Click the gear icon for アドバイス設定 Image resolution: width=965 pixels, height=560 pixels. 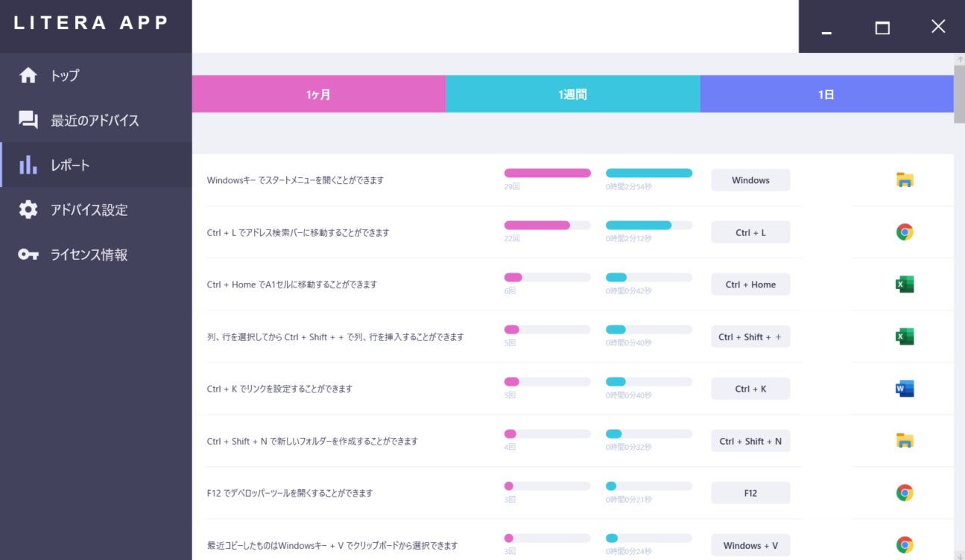pyautogui.click(x=28, y=209)
